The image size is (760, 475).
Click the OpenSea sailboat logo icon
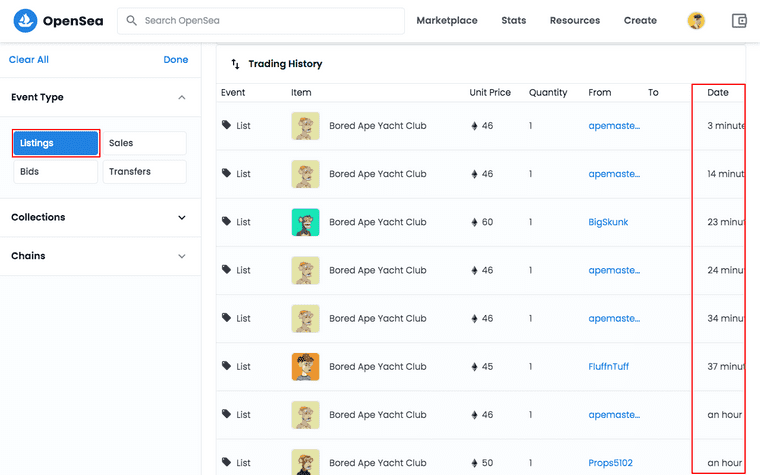click(25, 20)
